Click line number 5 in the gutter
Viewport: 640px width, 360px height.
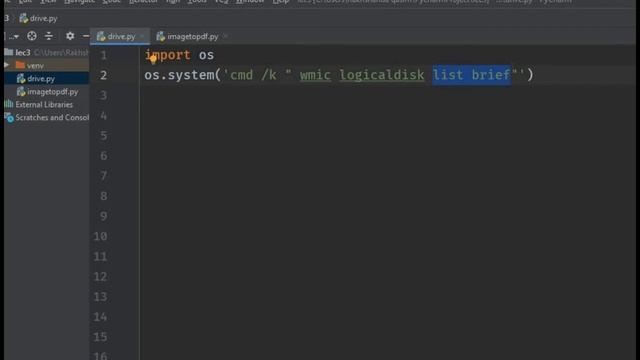coord(104,136)
